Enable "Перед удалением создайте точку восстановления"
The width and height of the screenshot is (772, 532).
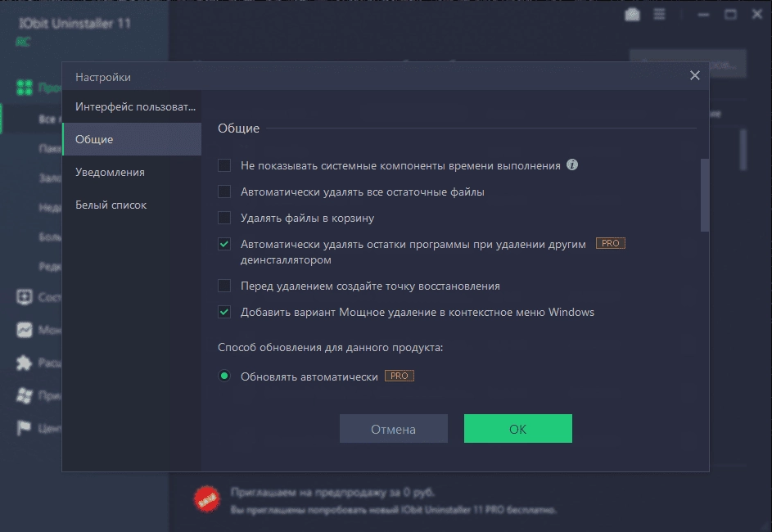click(224, 286)
